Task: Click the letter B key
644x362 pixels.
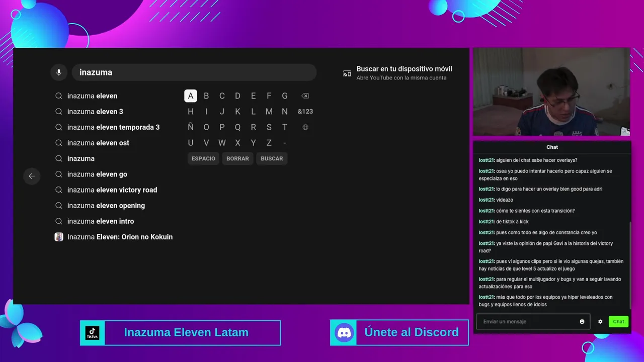Action: 206,96
